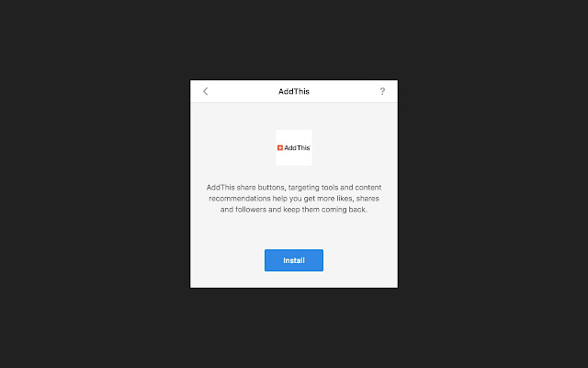Click the word 'content' in the description
This screenshot has height=368, width=588.
tap(368, 188)
